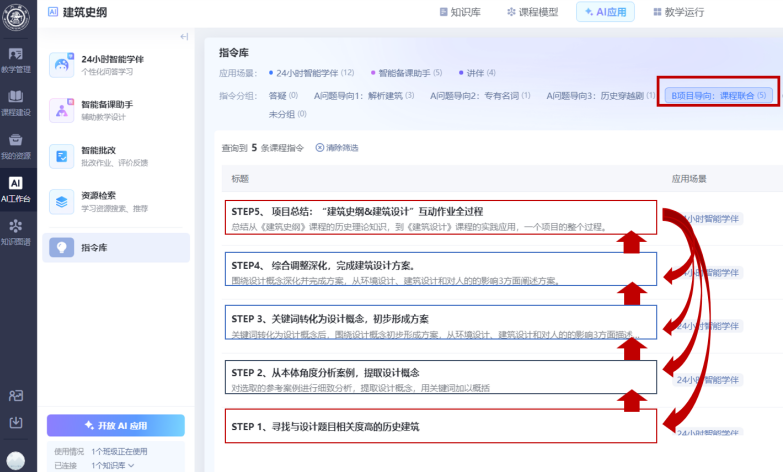The width and height of the screenshot is (783, 472).
Task: Open 我的资源 in the left sidebar
Action: pyautogui.click(x=15, y=146)
